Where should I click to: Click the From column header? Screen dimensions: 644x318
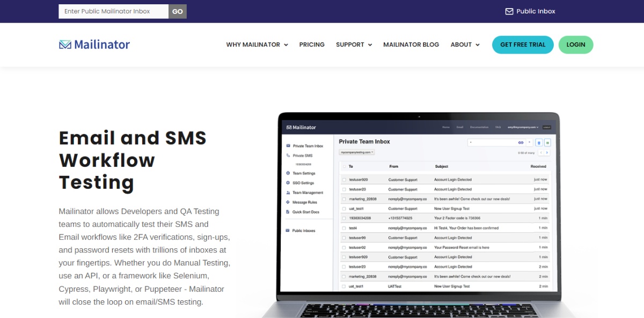393,166
